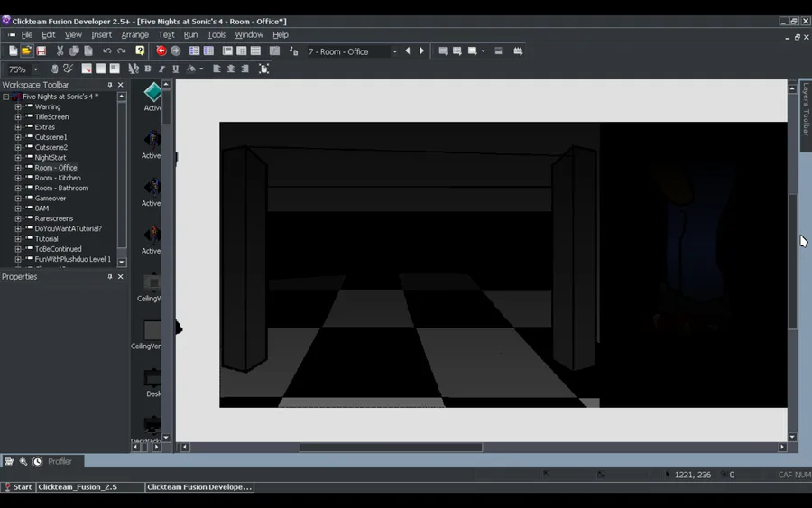Click the Redo arrow icon

(122, 51)
